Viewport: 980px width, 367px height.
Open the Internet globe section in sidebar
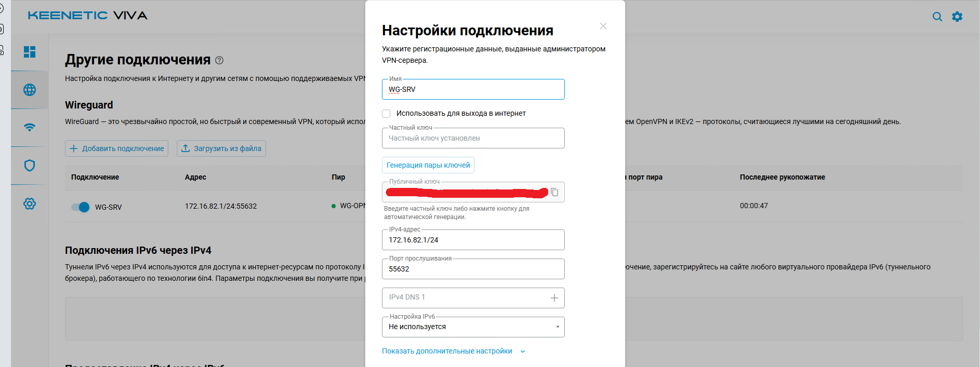(x=30, y=90)
